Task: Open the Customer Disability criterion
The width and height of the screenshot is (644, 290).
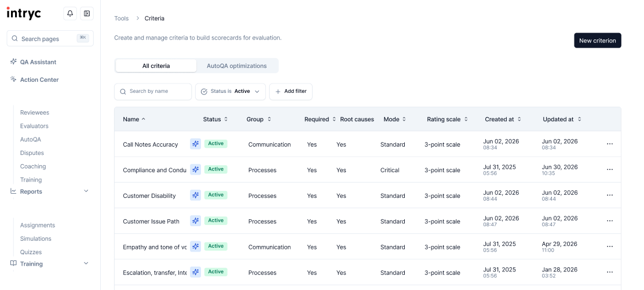Action: pos(149,196)
